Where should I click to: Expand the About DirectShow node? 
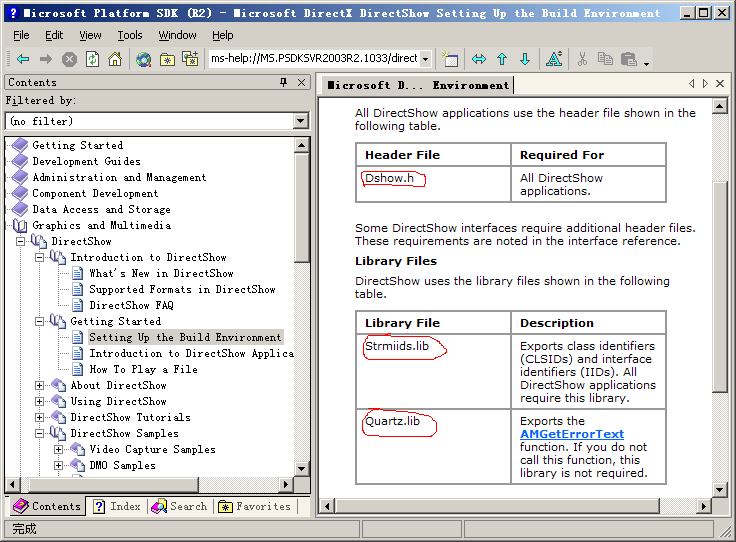pyautogui.click(x=40, y=386)
